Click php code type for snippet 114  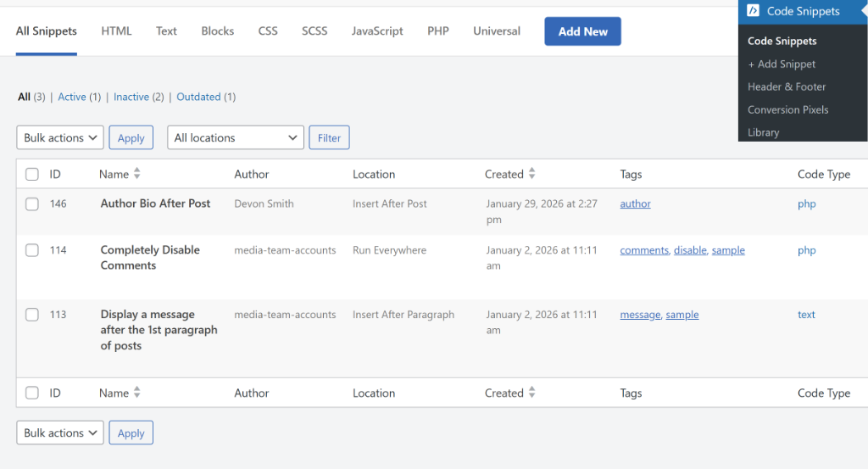(807, 250)
